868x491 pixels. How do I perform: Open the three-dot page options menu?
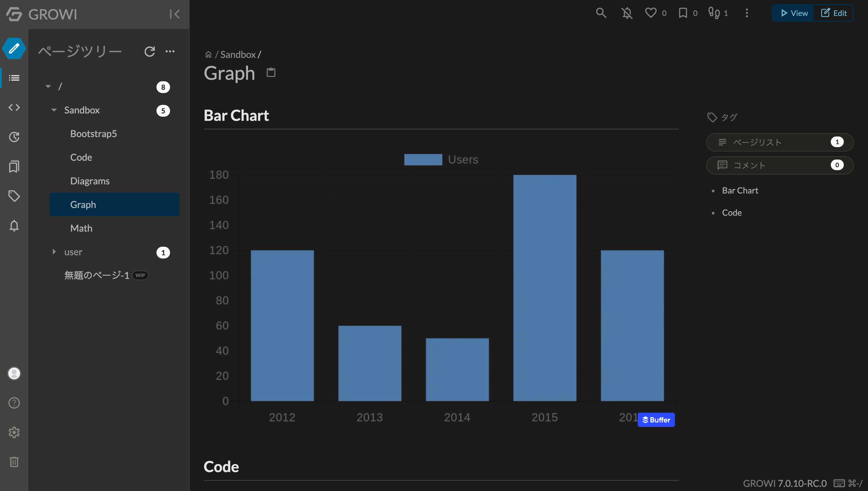[x=747, y=13]
